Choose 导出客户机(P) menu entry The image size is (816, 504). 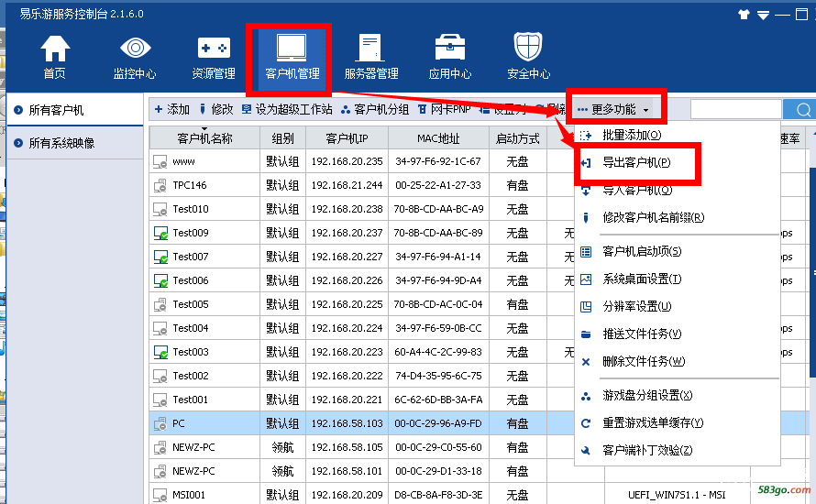pyautogui.click(x=636, y=163)
